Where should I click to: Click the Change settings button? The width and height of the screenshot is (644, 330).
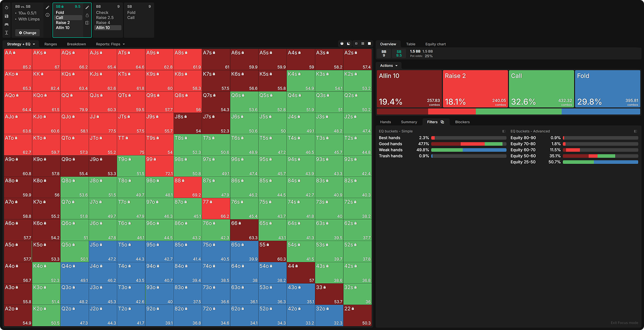click(27, 33)
